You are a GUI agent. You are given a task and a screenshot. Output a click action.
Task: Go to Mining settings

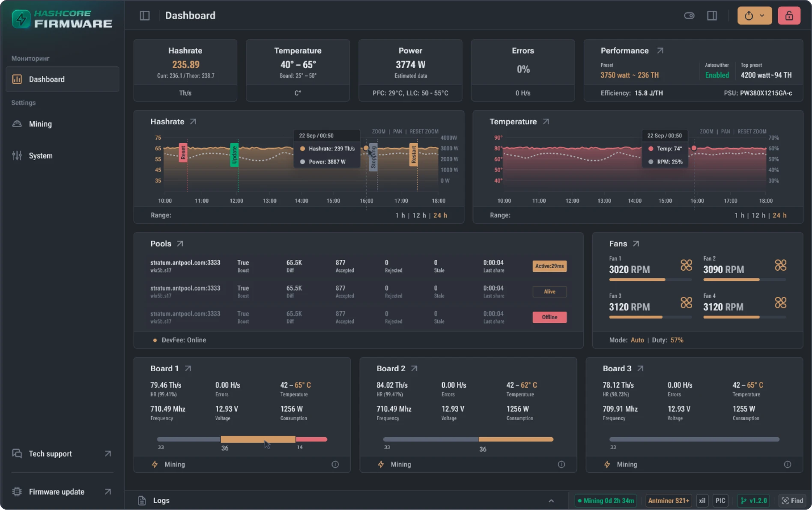40,124
